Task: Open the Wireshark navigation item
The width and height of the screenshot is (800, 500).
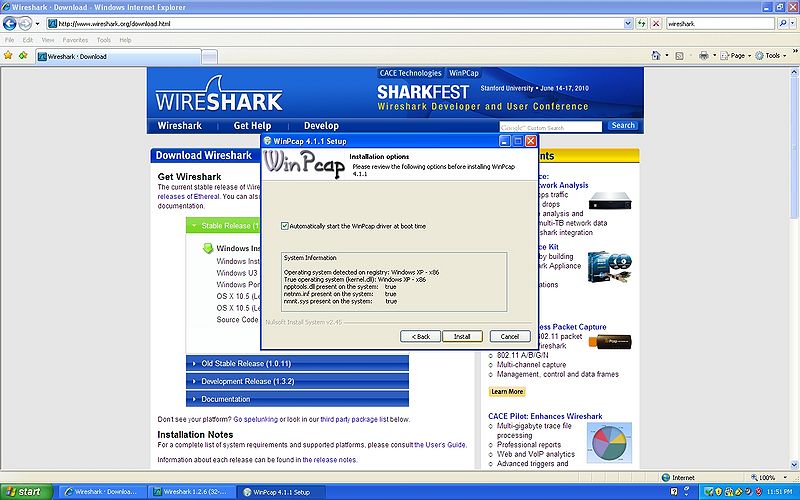Action: tap(180, 126)
